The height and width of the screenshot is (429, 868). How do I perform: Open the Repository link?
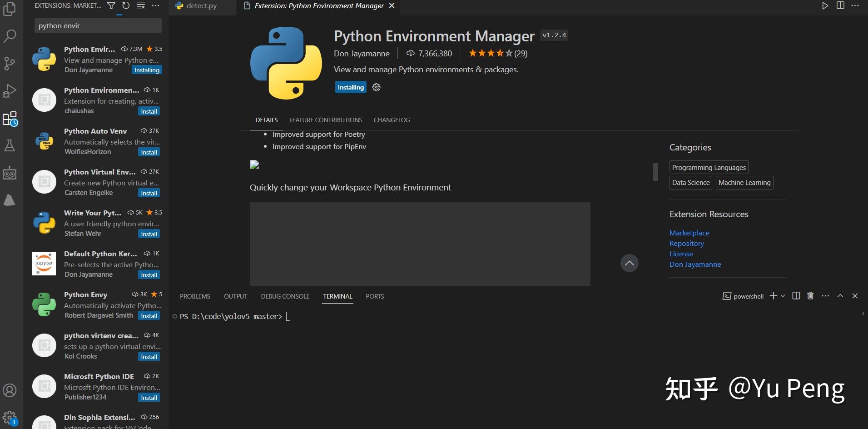tap(686, 243)
